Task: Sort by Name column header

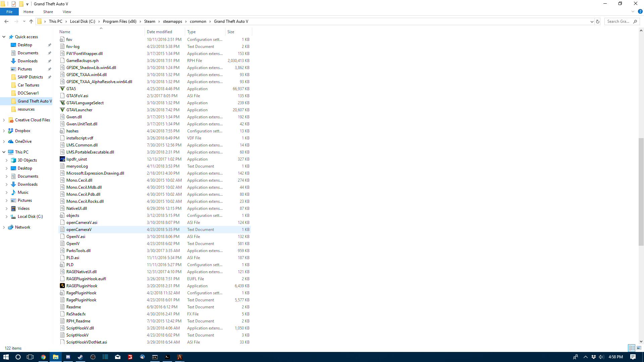Action: [101, 32]
